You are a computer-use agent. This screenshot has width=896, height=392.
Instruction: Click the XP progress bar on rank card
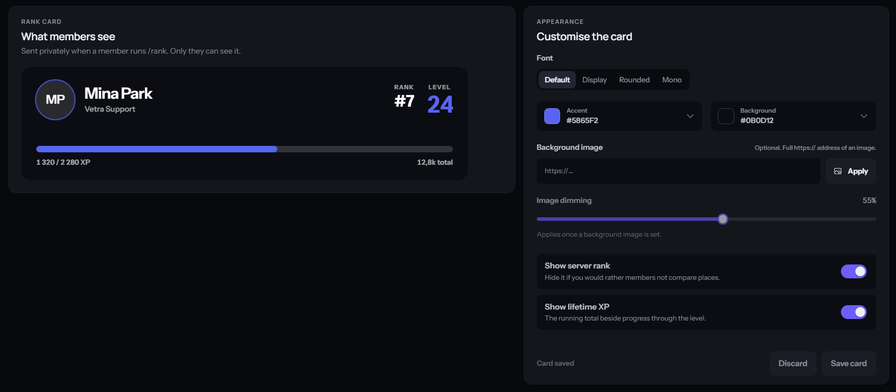point(245,149)
